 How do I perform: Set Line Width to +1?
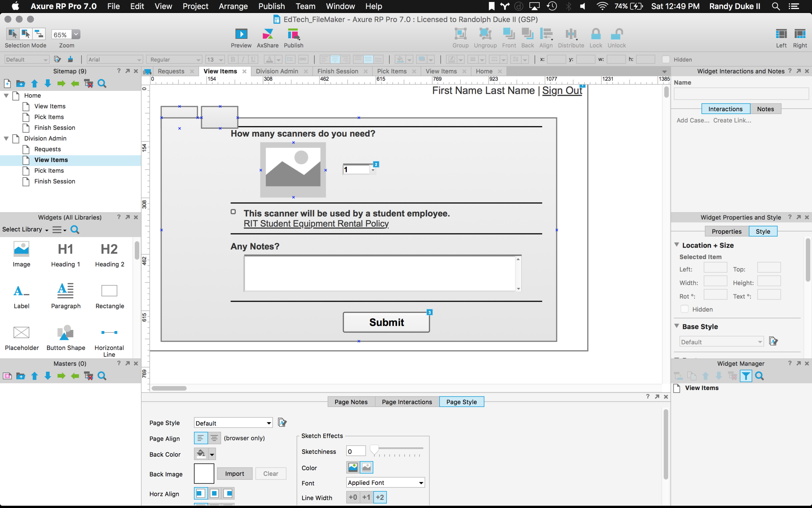tap(366, 497)
